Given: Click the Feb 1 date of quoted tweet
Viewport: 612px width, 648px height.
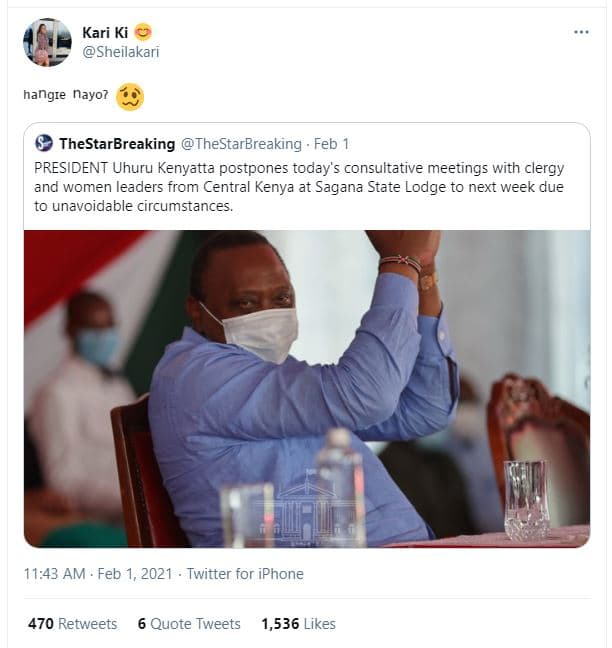Looking at the screenshot, I should point(332,144).
